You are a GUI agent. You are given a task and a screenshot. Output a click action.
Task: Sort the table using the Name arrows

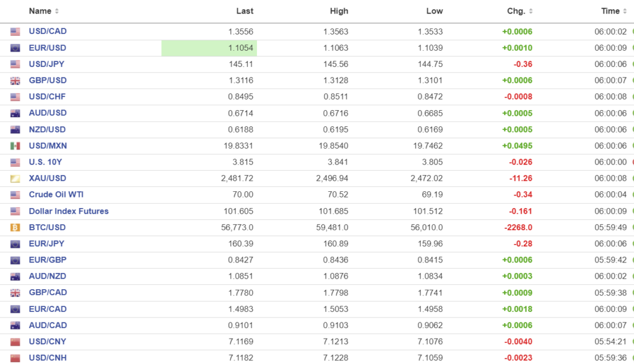click(x=57, y=11)
